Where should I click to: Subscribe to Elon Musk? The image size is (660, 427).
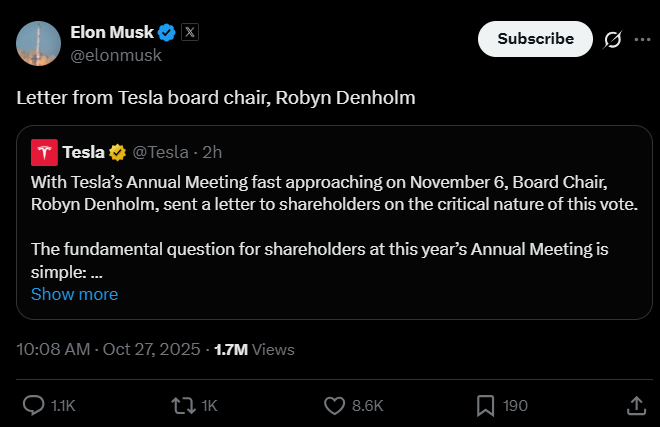coord(535,39)
